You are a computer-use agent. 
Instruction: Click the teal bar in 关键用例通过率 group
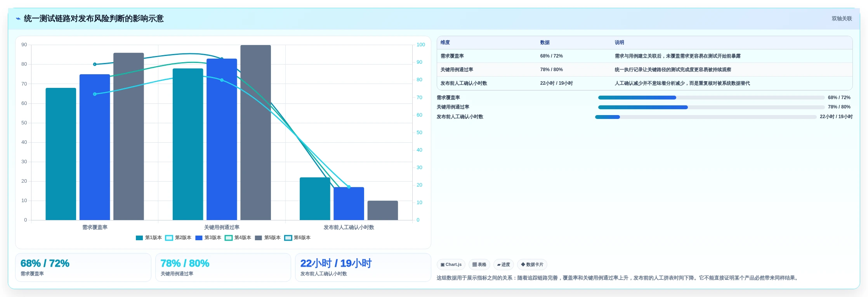[x=188, y=144]
